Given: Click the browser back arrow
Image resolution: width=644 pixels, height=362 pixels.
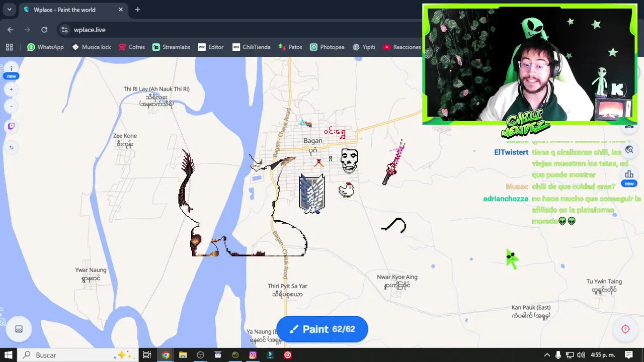Looking at the screenshot, I should pos(10,30).
